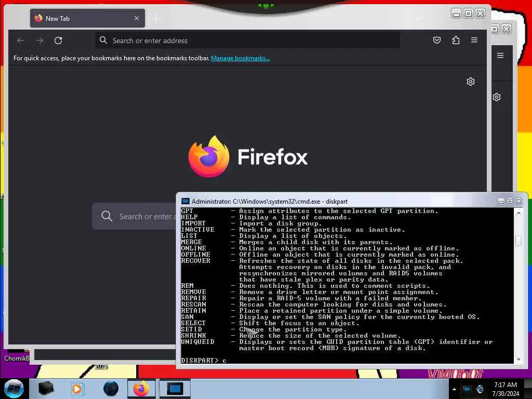Open the media player taskbar icon

[77, 389]
